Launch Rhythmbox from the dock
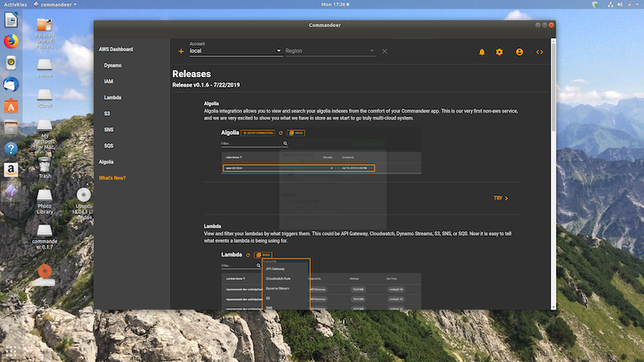The image size is (644, 362). click(11, 63)
